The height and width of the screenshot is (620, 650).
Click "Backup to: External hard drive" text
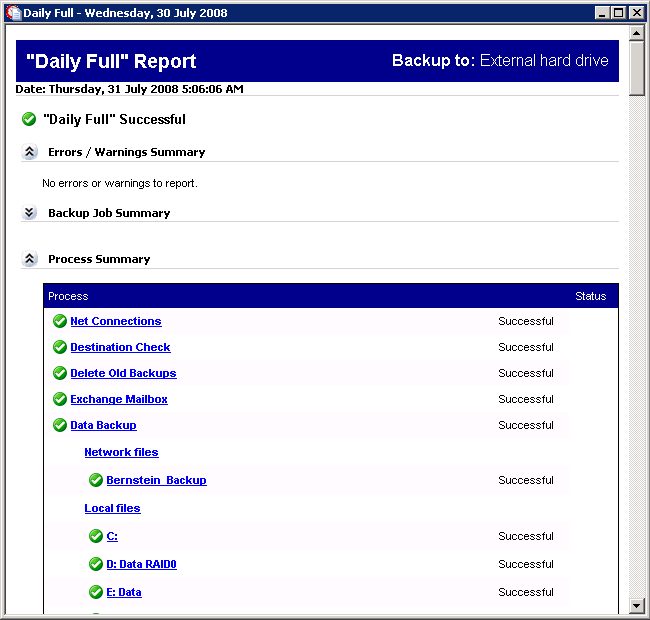(500, 61)
